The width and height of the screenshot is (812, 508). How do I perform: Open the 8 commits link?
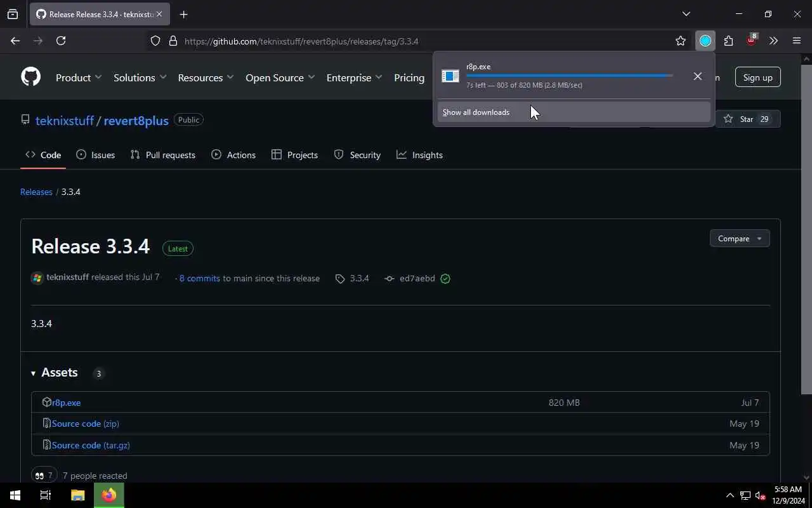click(199, 278)
